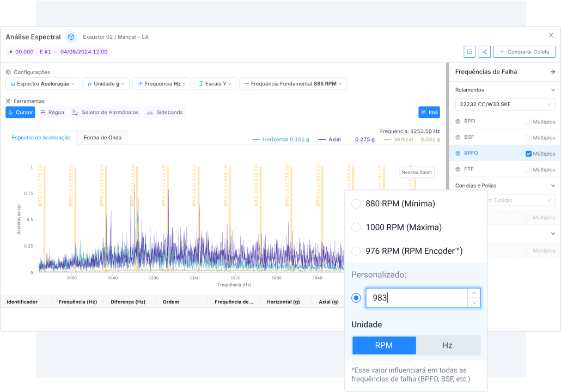Click the Comparar Coleta button

[524, 52]
